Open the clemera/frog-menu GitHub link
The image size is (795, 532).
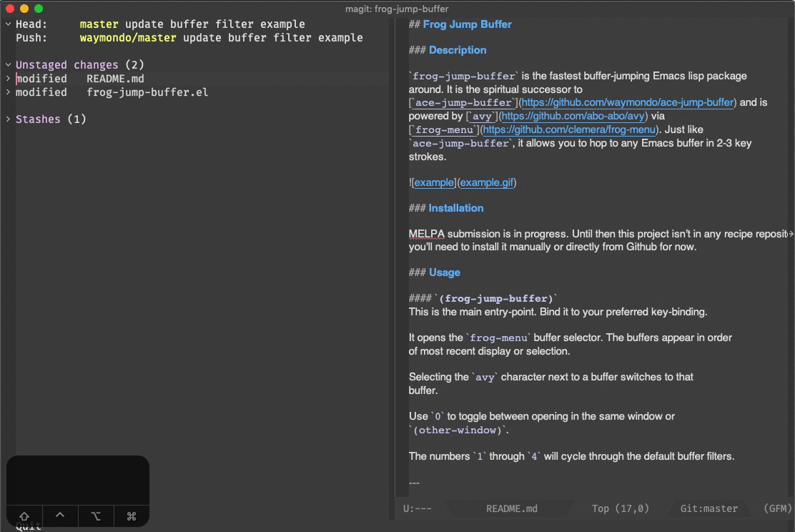[x=569, y=130]
